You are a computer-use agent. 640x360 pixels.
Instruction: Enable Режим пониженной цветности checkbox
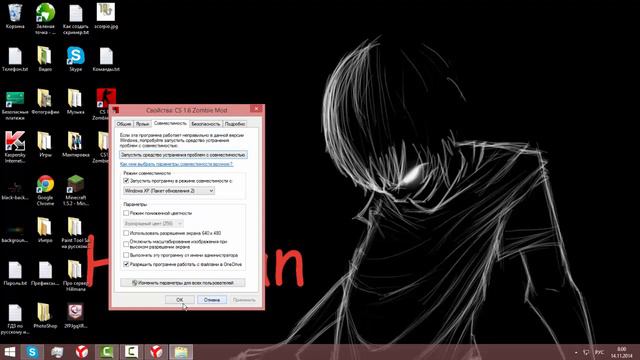click(x=126, y=213)
